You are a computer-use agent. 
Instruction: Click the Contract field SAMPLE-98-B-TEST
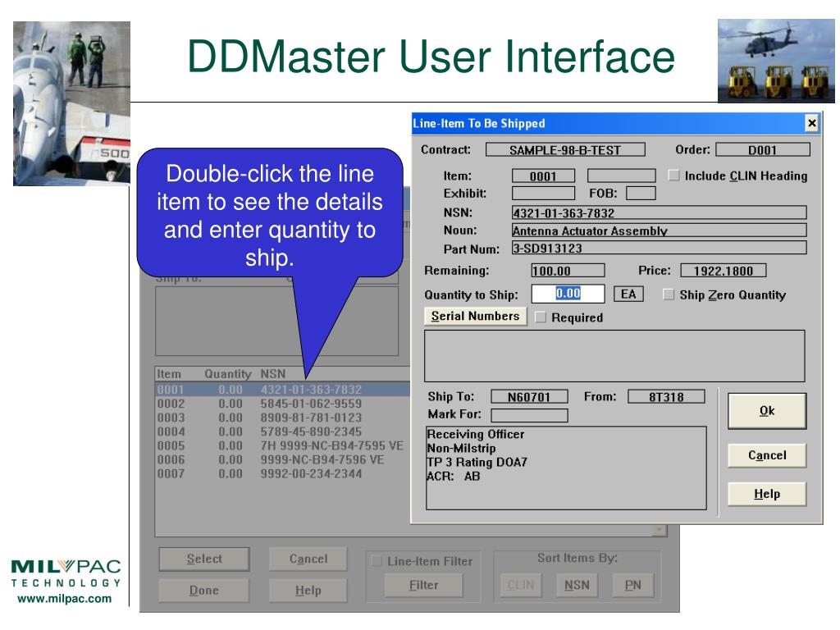point(565,150)
